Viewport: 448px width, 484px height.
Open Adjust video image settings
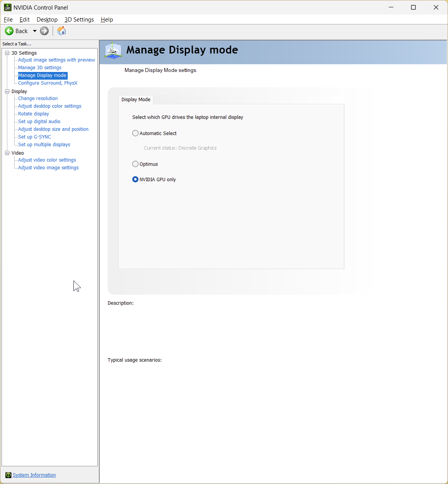pos(48,168)
